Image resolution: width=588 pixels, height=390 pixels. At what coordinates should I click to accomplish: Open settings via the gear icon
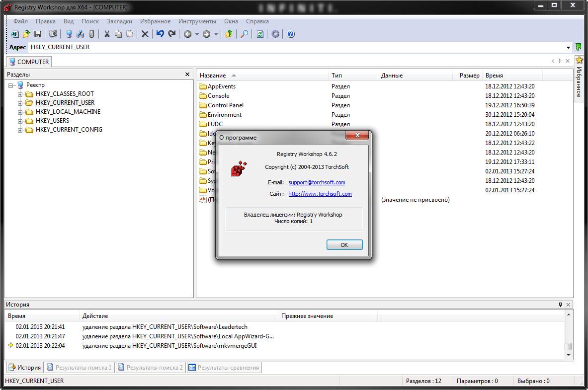coord(276,34)
